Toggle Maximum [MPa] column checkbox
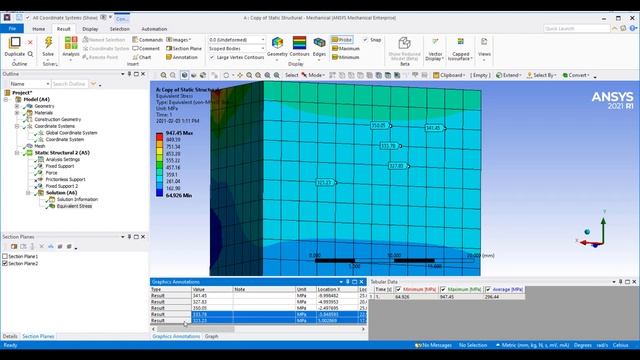 click(x=443, y=289)
